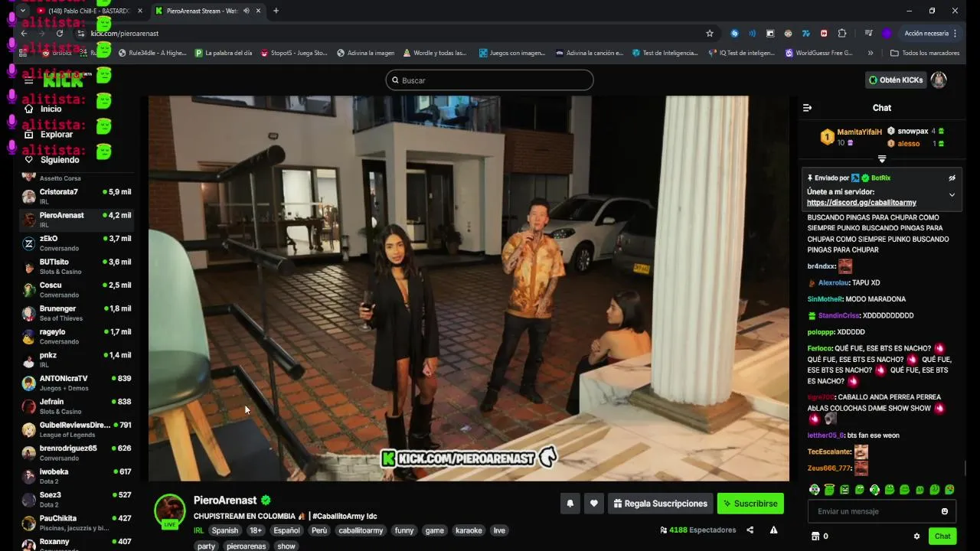
Task: Open site information icon in address bar
Action: point(81,33)
